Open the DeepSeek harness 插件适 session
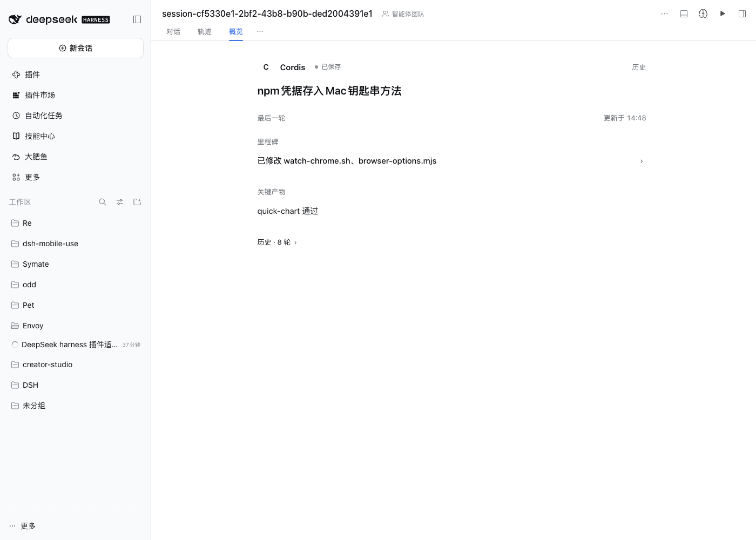This screenshot has width=756, height=540. point(76,345)
